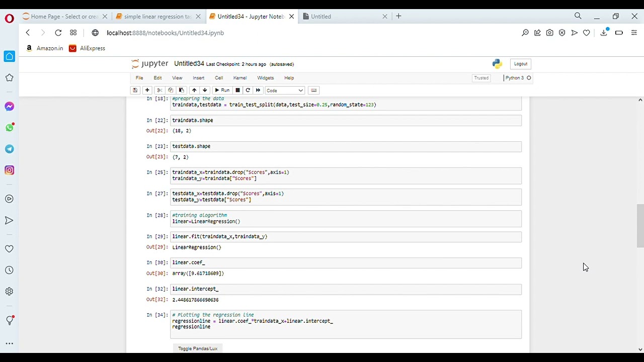Click the address bar URL
The width and height of the screenshot is (644, 362).
[x=165, y=33]
